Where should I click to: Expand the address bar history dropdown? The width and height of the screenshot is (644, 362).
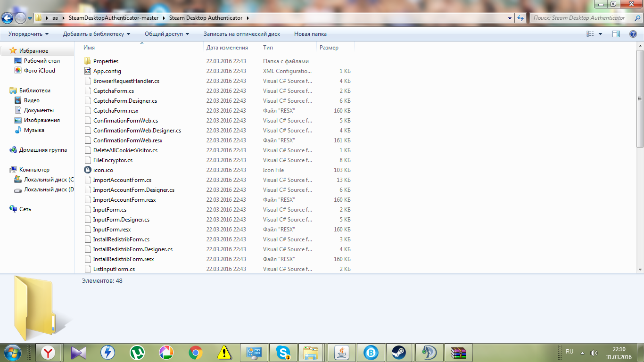click(510, 18)
